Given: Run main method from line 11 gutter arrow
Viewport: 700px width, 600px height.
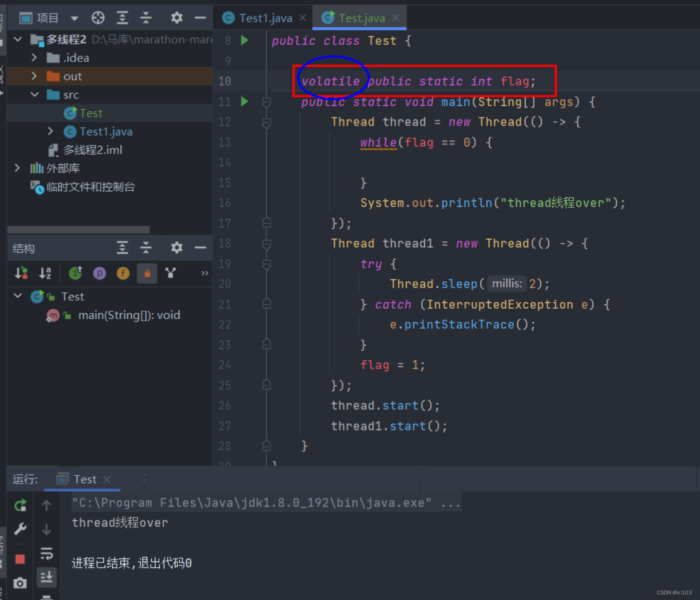Looking at the screenshot, I should coord(245,101).
